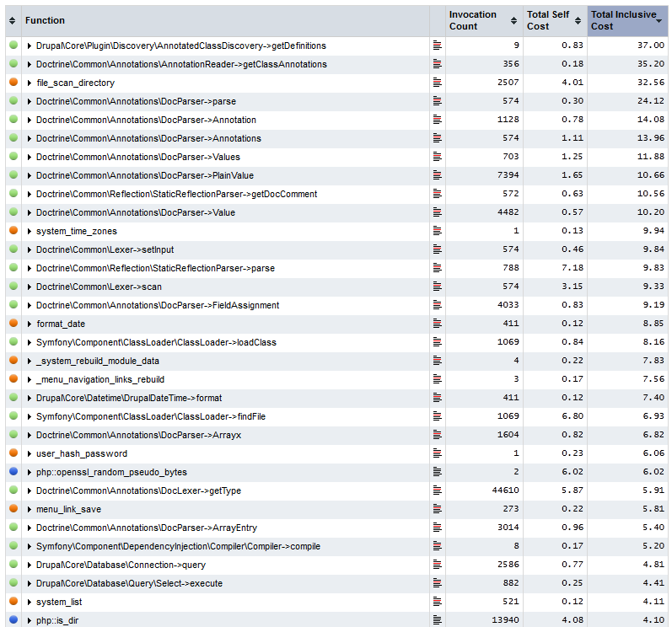Expand the system_list function row
This screenshot has height=627, width=672.
[30, 602]
